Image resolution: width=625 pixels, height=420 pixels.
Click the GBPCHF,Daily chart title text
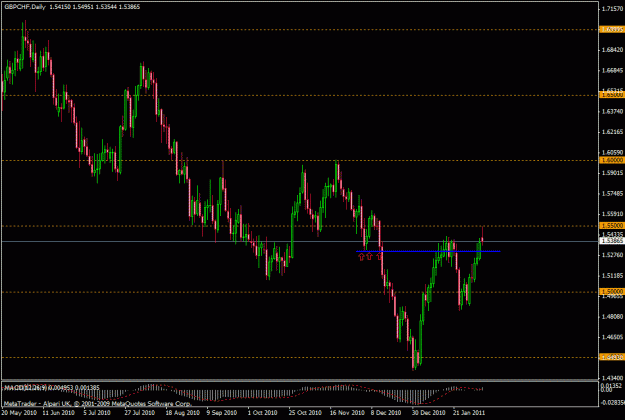pyautogui.click(x=25, y=7)
